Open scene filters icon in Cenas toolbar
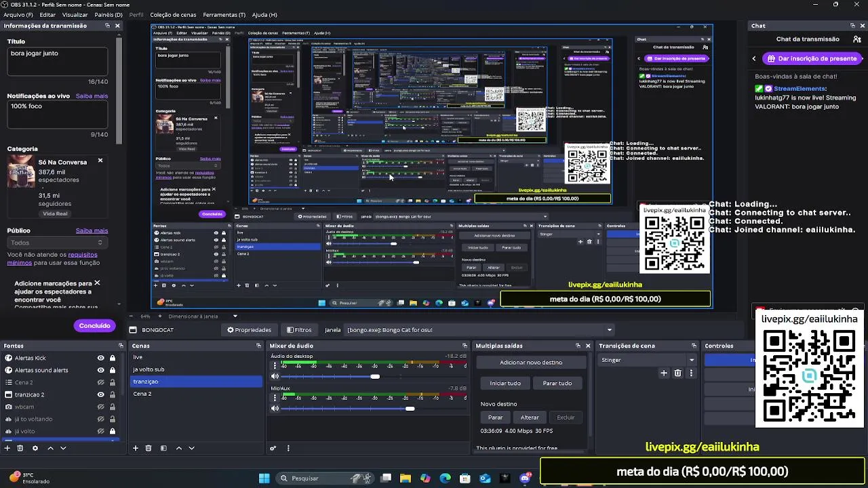868x488 pixels. click(x=163, y=448)
